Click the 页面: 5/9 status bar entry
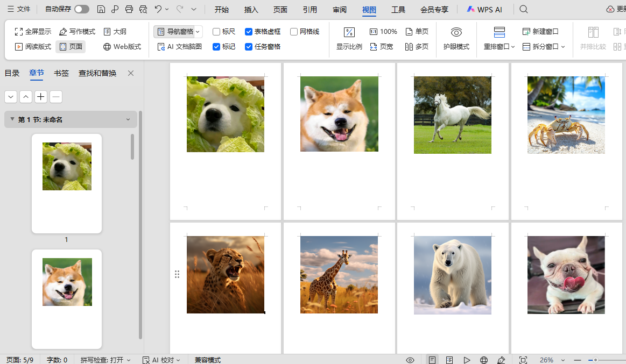Viewport: 626px width, 364px height. point(19,360)
